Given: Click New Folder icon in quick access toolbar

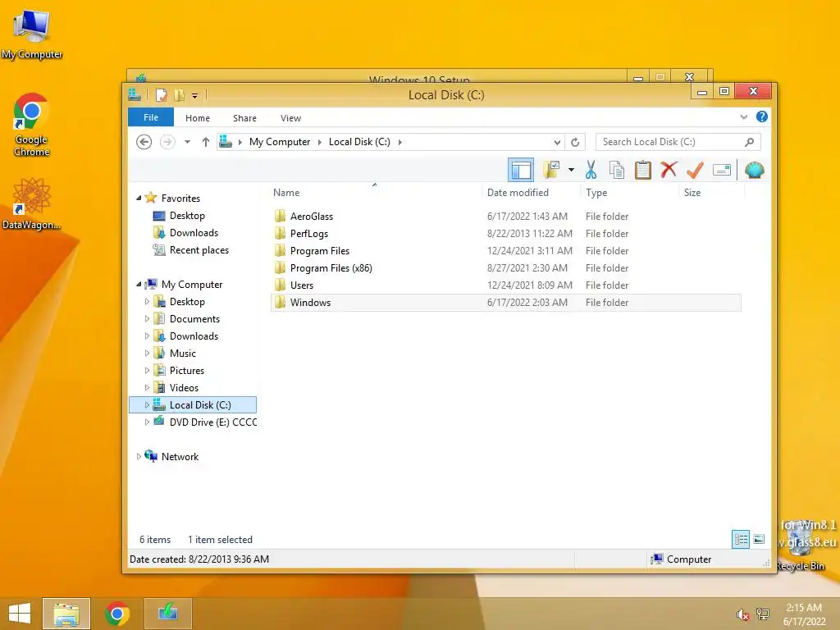Looking at the screenshot, I should click(x=179, y=95).
